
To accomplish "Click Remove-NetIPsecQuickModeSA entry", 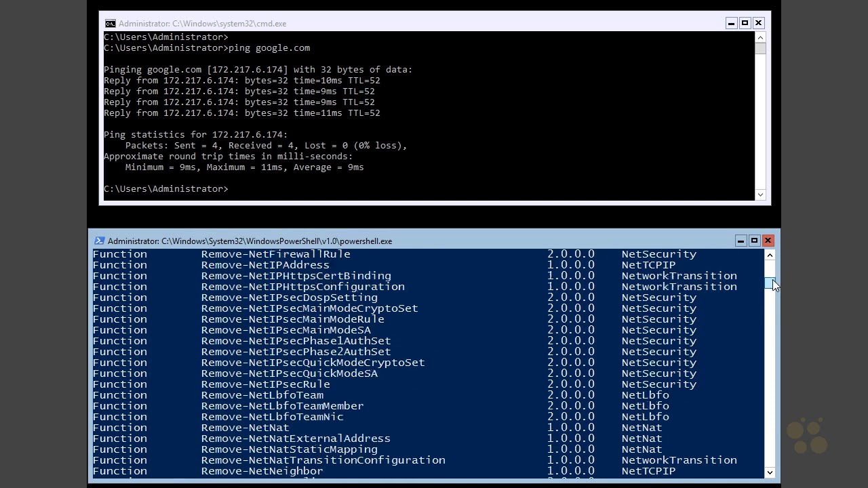I will (290, 373).
